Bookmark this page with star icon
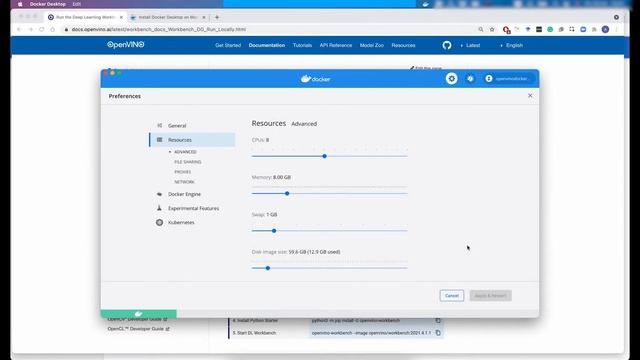This screenshot has width=640, height=360. pyautogui.click(x=492, y=29)
